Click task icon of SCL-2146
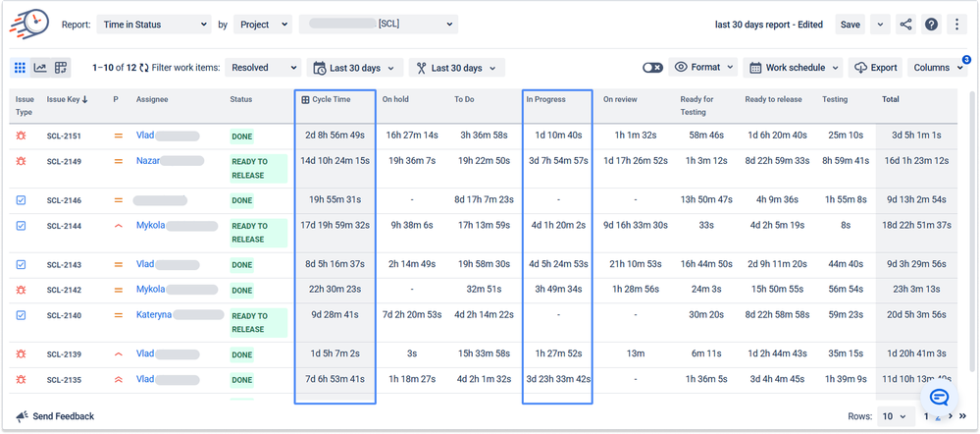Viewport: 980px width, 434px height. 21,200
